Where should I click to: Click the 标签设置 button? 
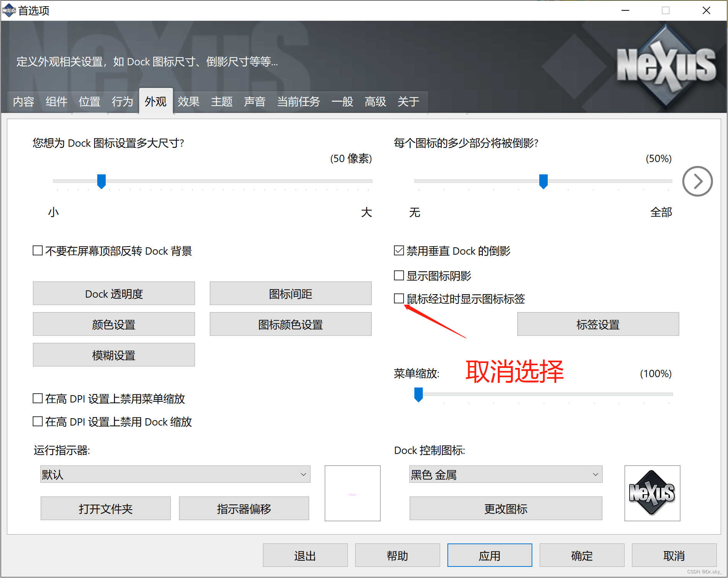(x=598, y=324)
